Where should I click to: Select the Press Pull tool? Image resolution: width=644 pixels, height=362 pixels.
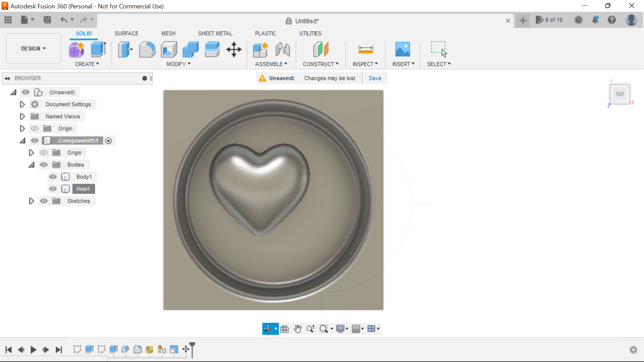point(124,49)
